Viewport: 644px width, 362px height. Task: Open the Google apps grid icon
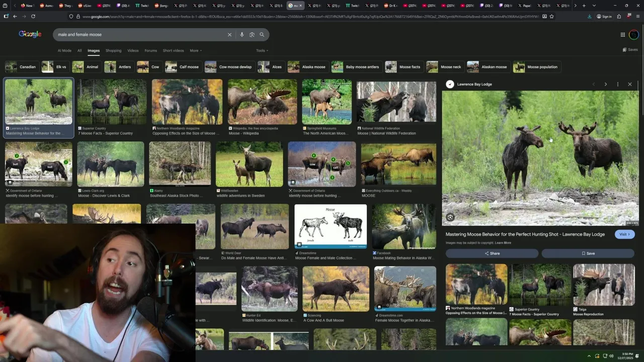coord(622,35)
